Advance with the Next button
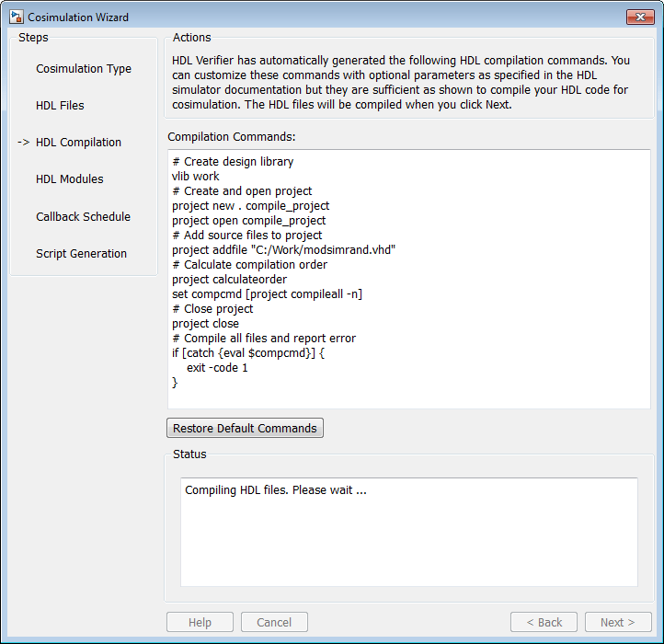 617,622
